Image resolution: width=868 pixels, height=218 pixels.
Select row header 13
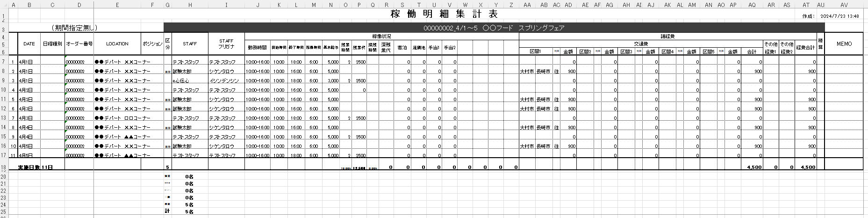(4, 118)
